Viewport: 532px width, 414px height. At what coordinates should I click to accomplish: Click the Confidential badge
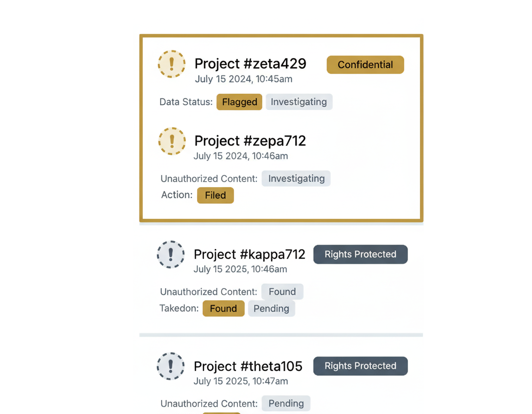pos(365,65)
